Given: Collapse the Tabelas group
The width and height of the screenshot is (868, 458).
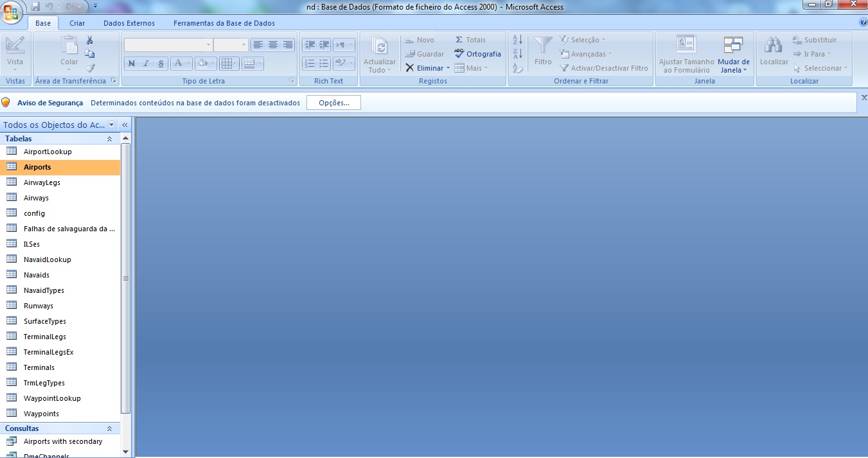Looking at the screenshot, I should 109,139.
